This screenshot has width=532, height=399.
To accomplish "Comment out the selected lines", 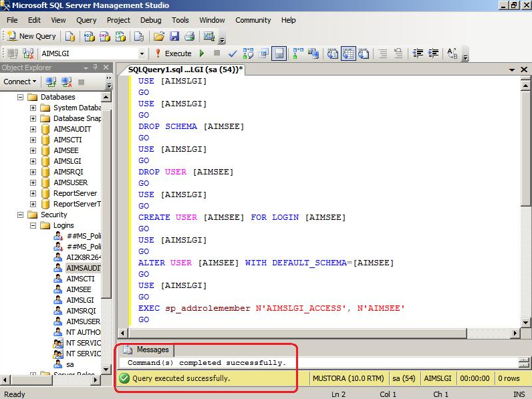I will pyautogui.click(x=383, y=53).
